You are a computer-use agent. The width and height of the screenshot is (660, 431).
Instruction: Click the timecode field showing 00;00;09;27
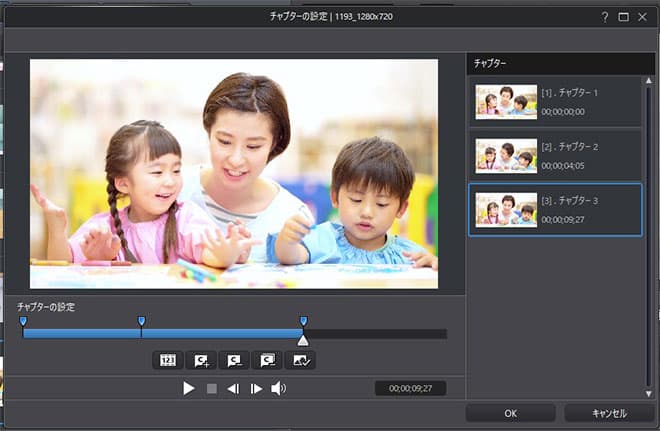tap(410, 389)
